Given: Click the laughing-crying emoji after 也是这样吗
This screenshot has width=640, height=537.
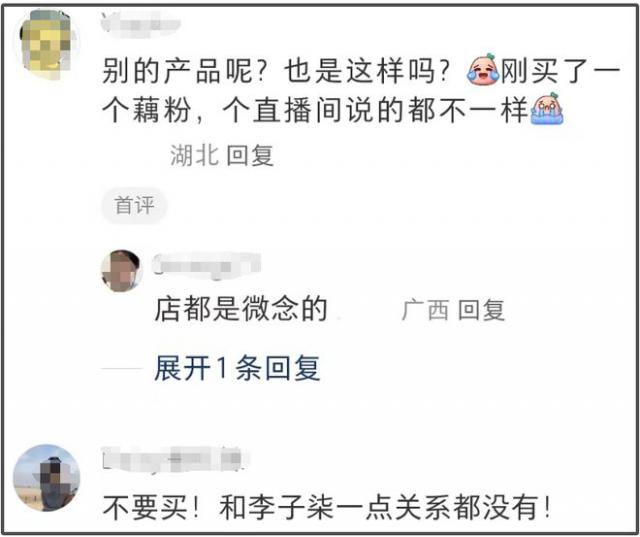Looking at the screenshot, I should point(483,69).
